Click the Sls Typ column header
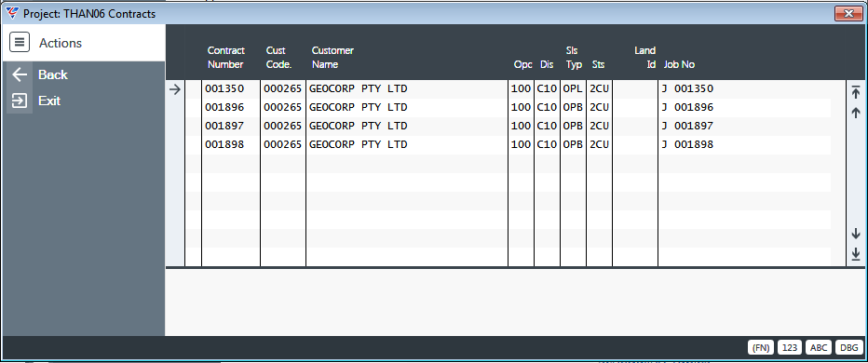Screen dimensions: 868x363 574,58
